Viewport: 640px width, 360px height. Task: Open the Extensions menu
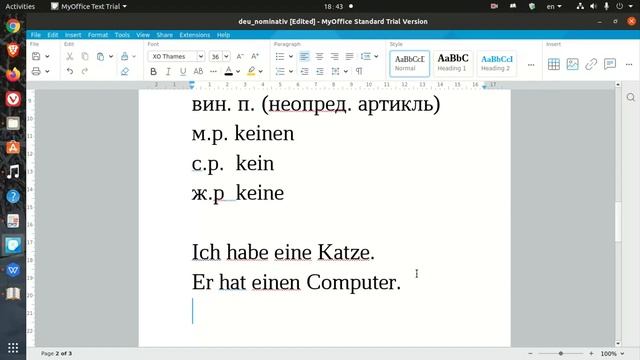pos(195,35)
